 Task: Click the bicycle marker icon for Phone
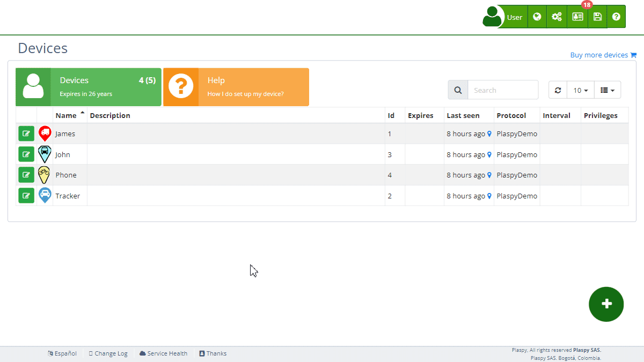[x=45, y=175]
